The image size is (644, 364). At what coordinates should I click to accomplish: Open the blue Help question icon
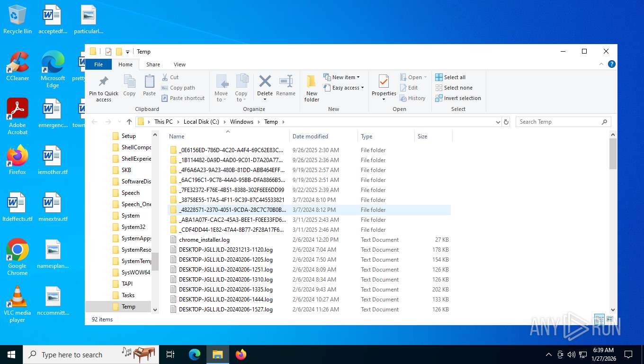[612, 64]
